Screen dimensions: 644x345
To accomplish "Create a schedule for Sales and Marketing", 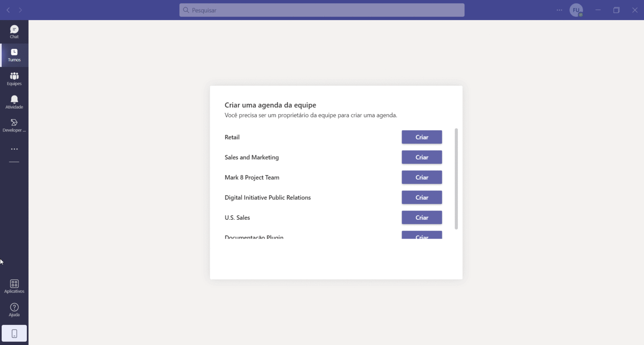I will pyautogui.click(x=422, y=157).
